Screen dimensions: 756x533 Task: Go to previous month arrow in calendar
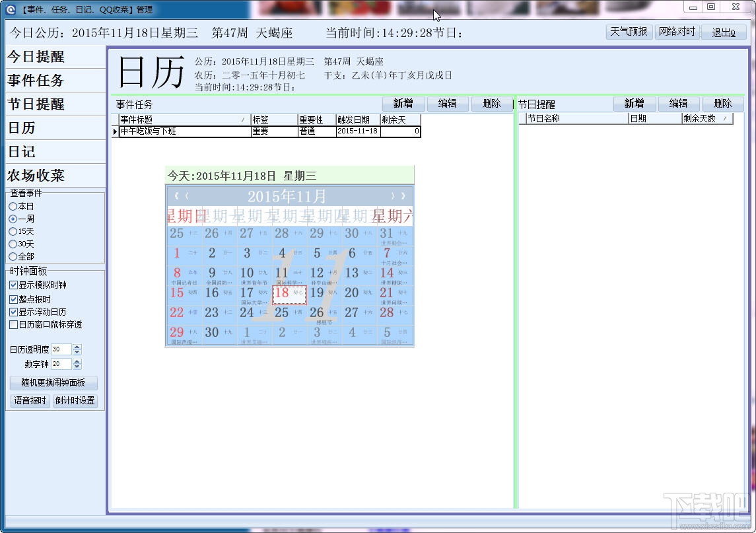click(x=187, y=196)
